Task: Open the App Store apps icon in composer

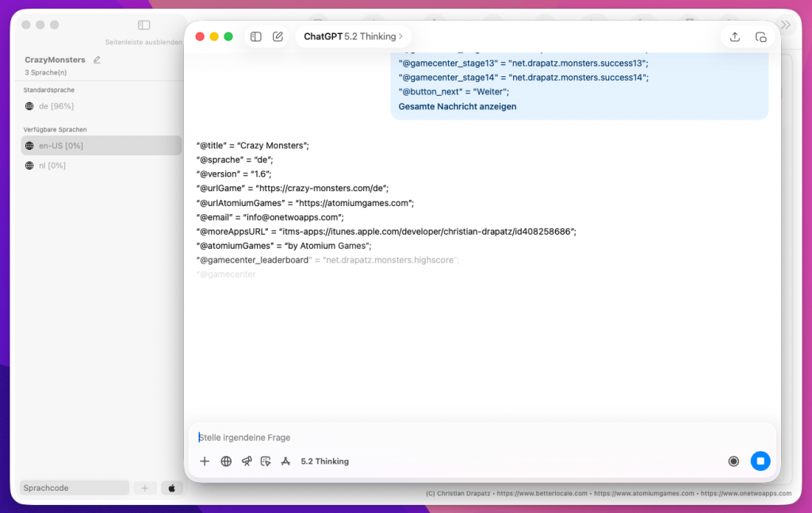Action: point(285,461)
